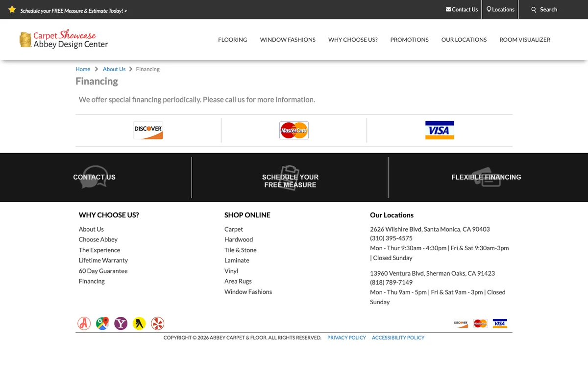Go to the Home breadcrumb link

coord(83,69)
